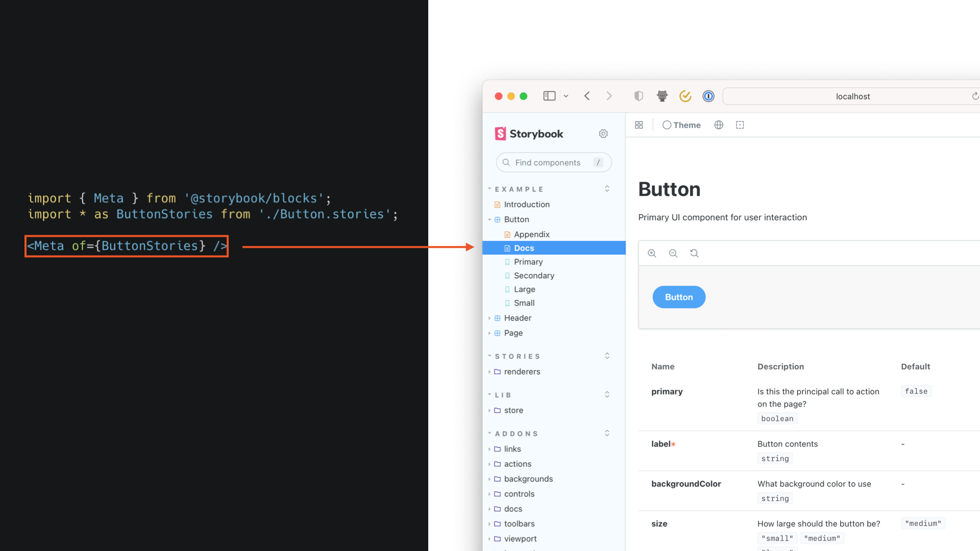Viewport: 980px width, 551px height.
Task: Click the grid view toolbar icon
Action: click(639, 125)
